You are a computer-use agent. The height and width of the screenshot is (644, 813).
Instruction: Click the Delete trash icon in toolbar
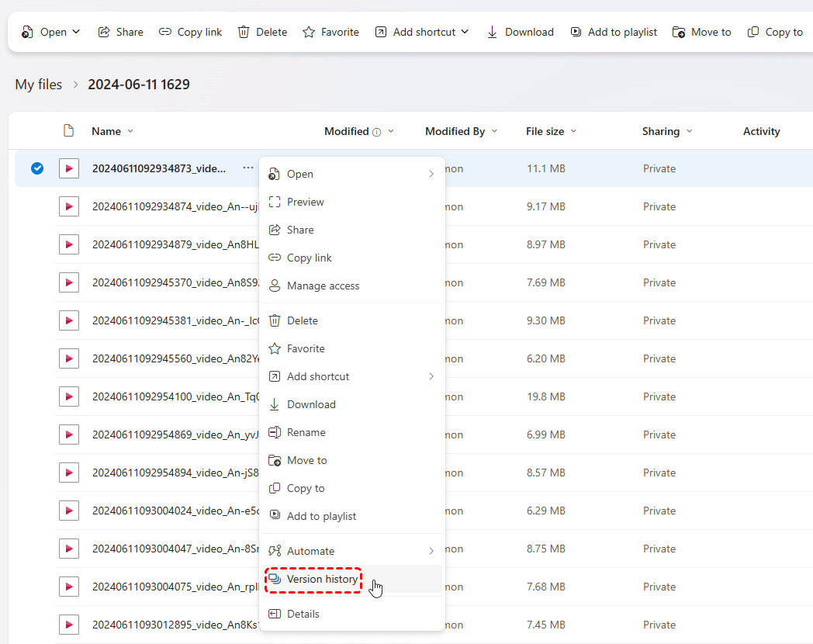244,32
